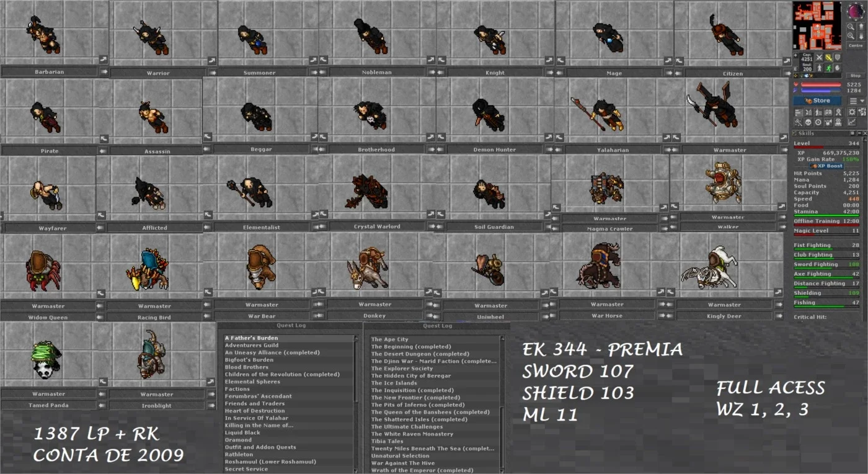Select War Against The Hive quest

(435, 463)
